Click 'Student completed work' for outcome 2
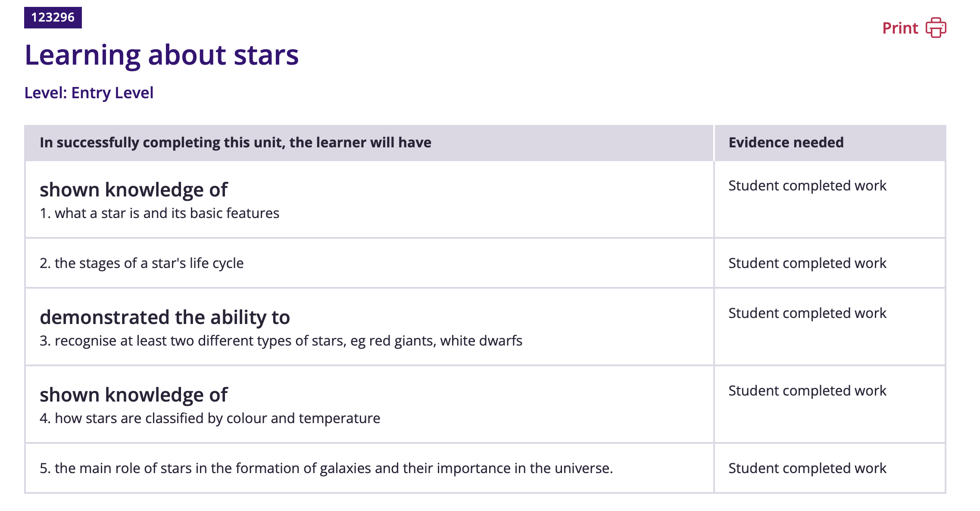Viewport: 980px width, 511px height. coord(807,263)
